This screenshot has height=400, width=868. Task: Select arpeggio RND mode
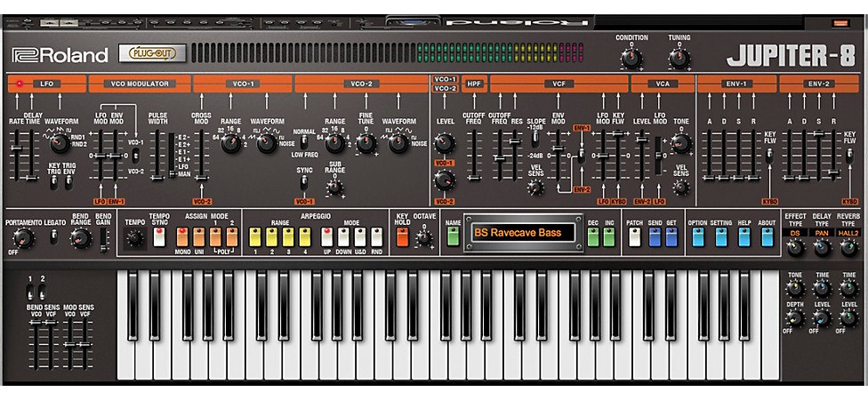point(377,236)
